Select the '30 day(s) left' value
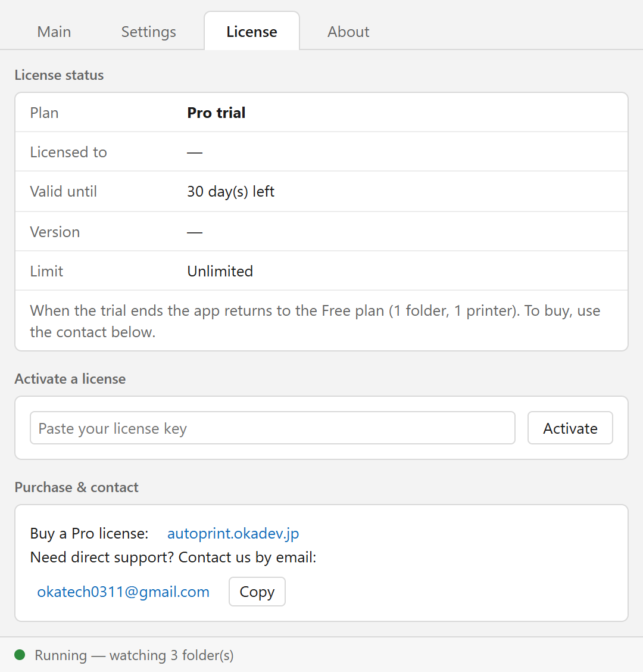643x672 pixels. [x=230, y=192]
